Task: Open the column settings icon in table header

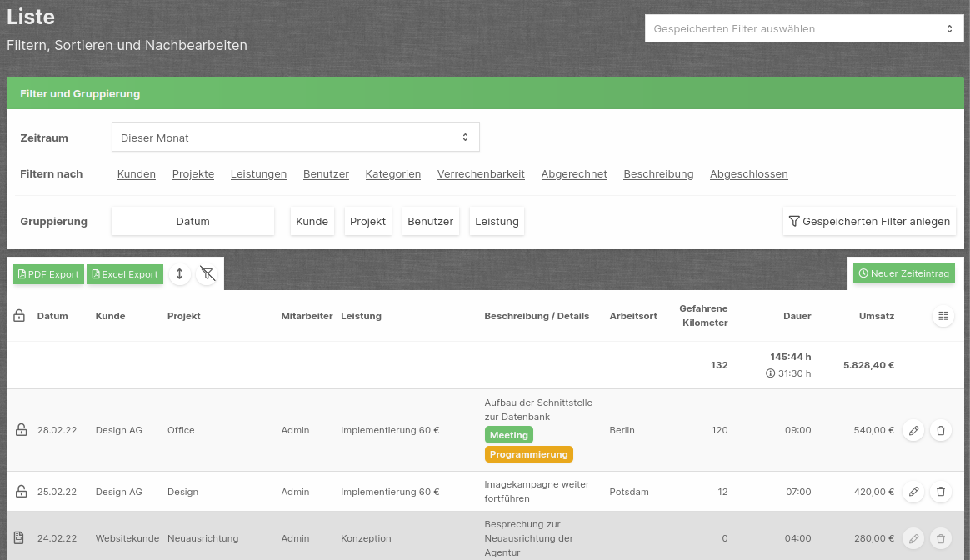Action: pyautogui.click(x=942, y=316)
